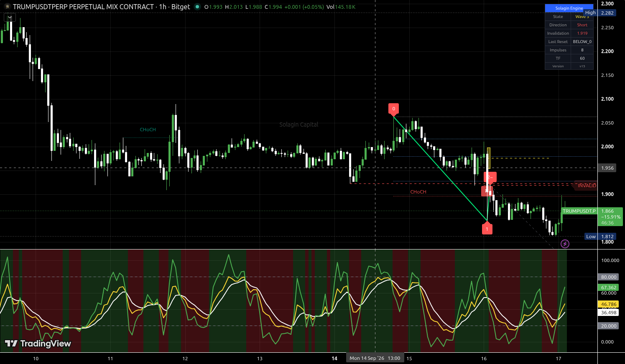Click the Mon 14 Sep '26 13:00 crosshair date label
The height and width of the screenshot is (364, 625).
375,358
